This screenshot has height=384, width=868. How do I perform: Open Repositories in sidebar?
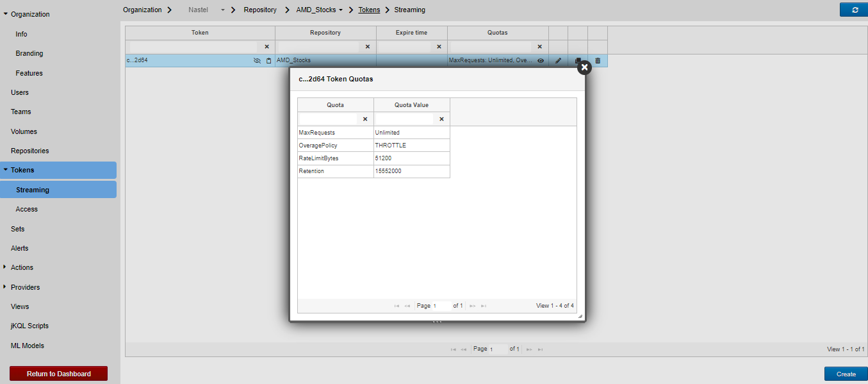coord(30,151)
